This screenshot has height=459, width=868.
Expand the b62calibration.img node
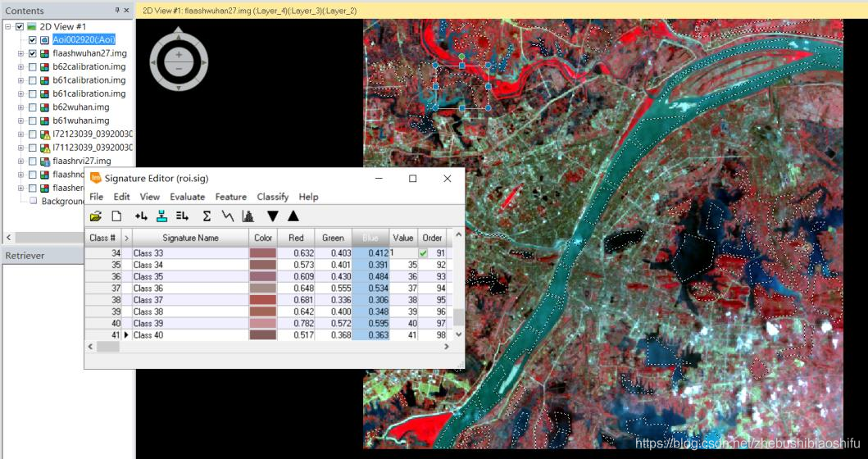[x=20, y=67]
